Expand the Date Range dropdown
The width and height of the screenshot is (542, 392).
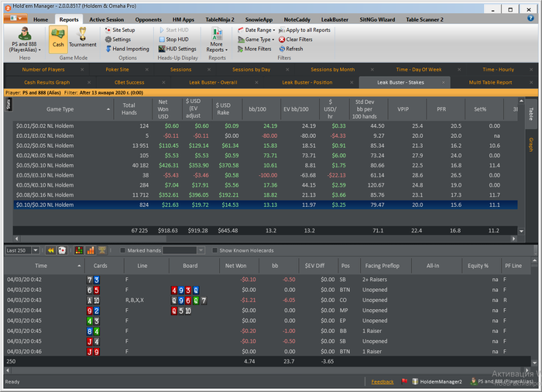256,30
